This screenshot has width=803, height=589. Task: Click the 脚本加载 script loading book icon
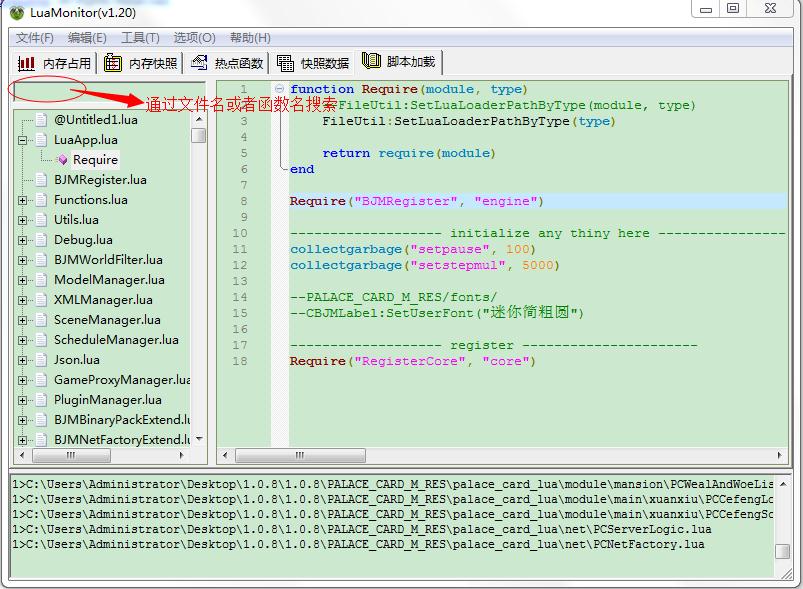(372, 62)
